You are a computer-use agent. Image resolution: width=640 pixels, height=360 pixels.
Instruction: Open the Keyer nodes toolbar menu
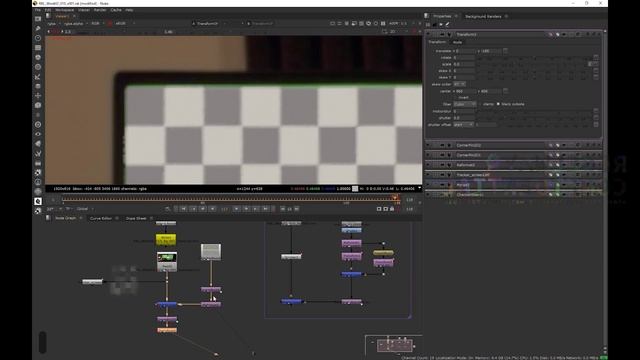[38, 77]
